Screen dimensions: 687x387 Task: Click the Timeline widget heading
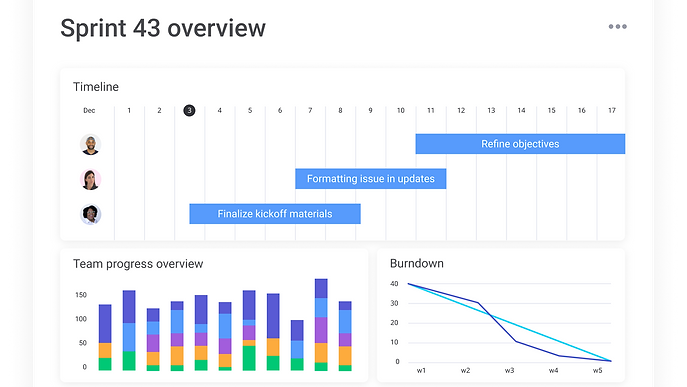tap(96, 87)
